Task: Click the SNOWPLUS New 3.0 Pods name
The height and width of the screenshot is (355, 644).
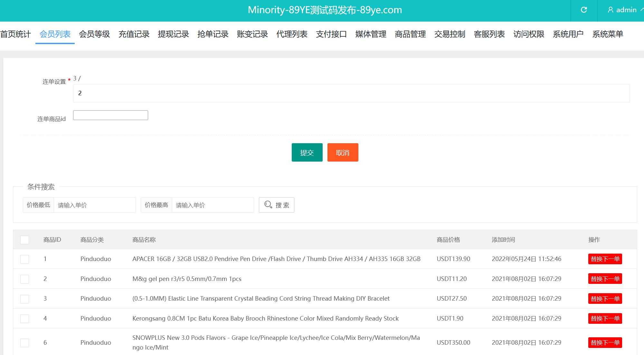Action: tap(276, 342)
